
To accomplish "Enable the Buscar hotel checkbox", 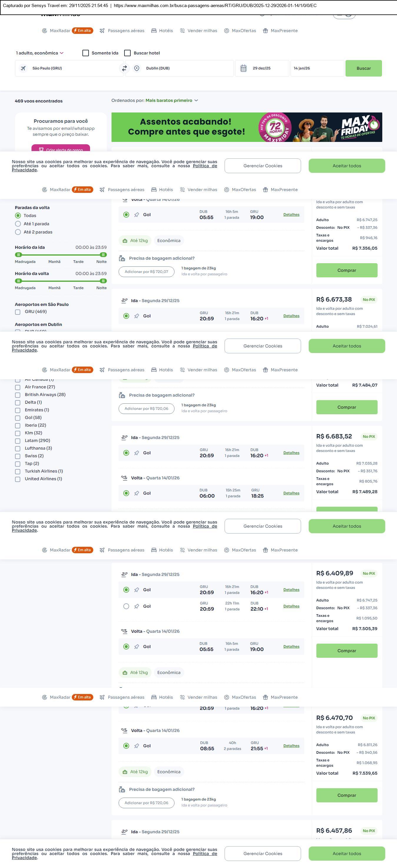I will pos(127,53).
